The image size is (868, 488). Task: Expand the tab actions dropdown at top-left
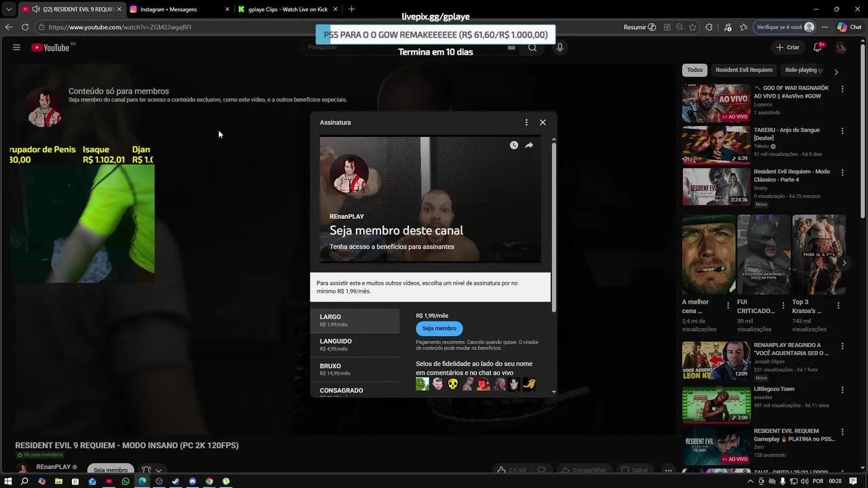pyautogui.click(x=8, y=9)
